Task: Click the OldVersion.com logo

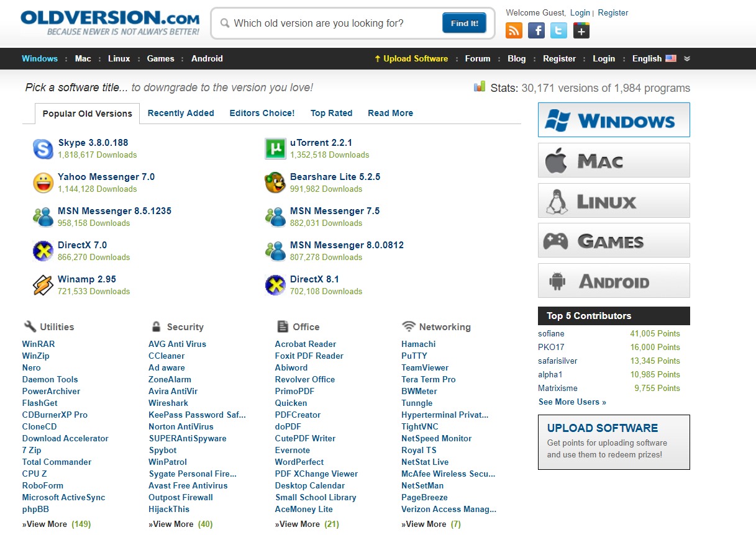Action: (x=110, y=23)
